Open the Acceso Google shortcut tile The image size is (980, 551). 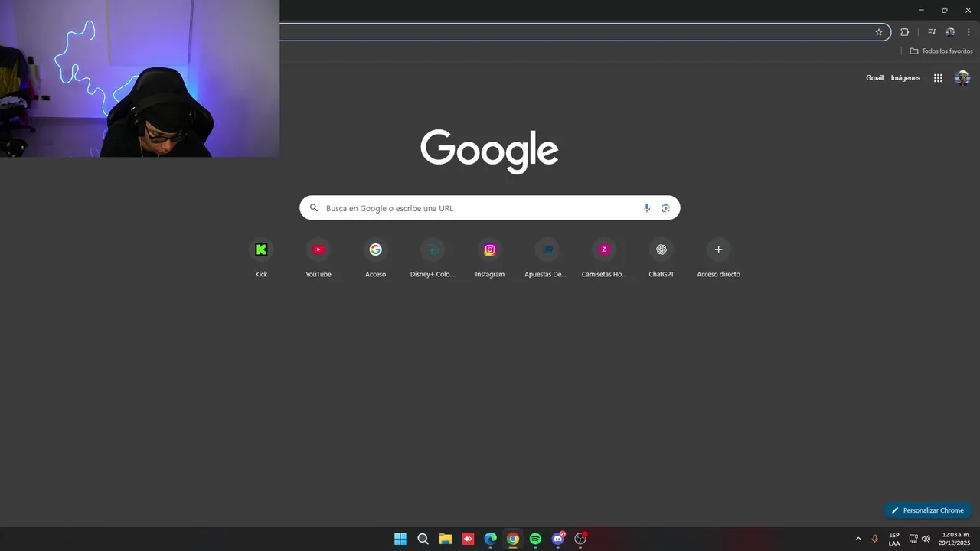pyautogui.click(x=375, y=258)
